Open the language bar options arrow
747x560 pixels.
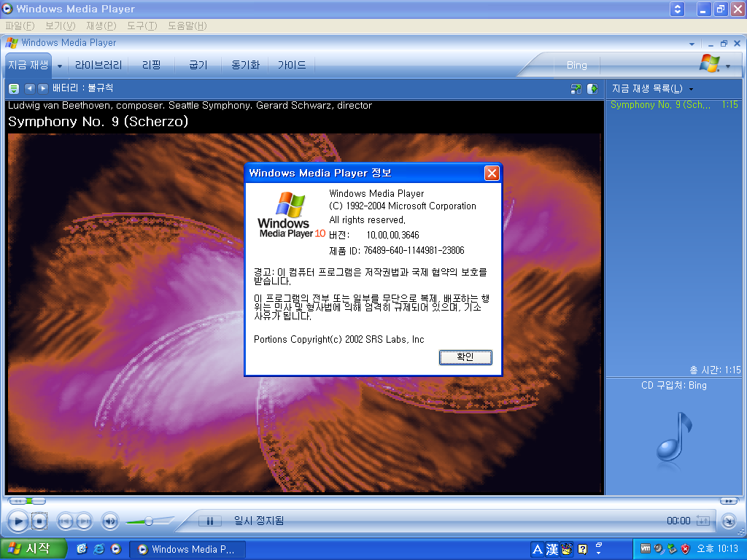(x=599, y=553)
